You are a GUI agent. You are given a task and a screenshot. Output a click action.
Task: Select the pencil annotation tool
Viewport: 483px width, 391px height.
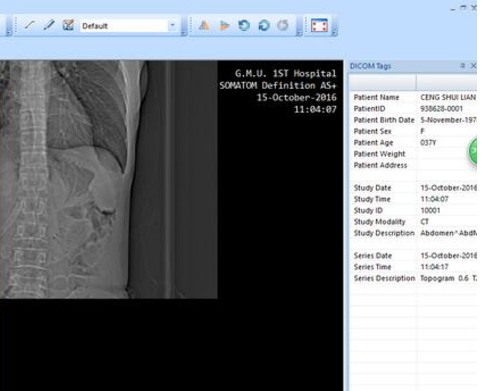49,25
